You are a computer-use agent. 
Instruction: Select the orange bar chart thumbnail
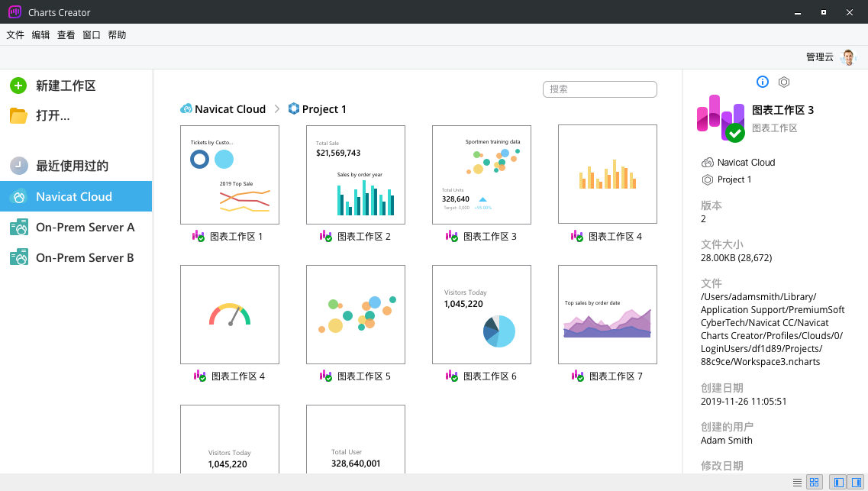pos(607,174)
